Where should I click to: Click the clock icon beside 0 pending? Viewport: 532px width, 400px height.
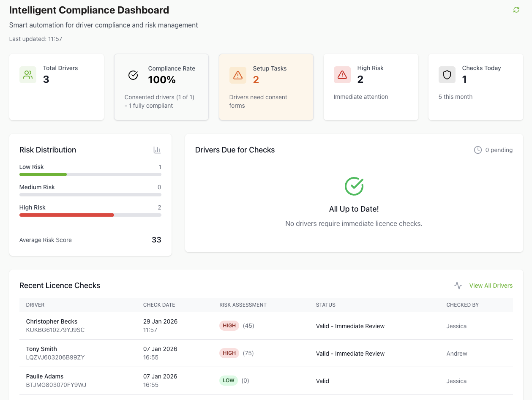coord(477,150)
